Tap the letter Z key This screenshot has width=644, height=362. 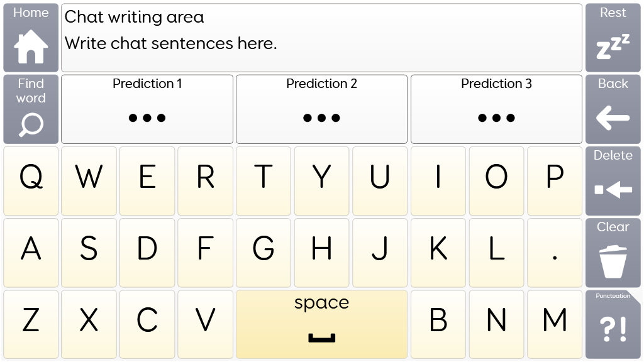pyautogui.click(x=31, y=325)
